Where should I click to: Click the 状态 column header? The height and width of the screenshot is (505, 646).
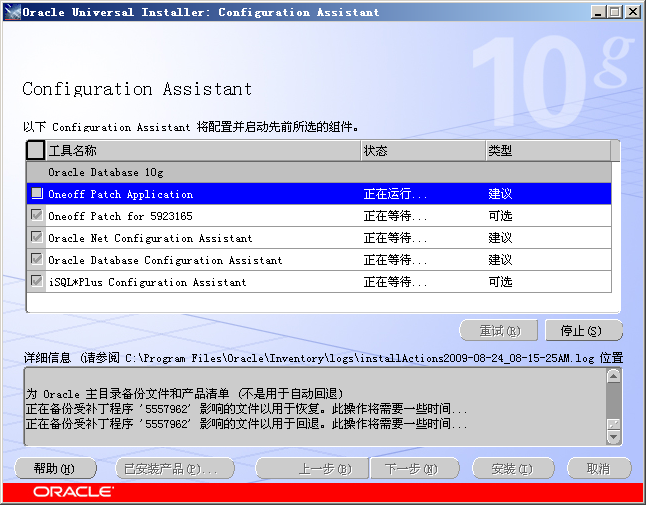pyautogui.click(x=424, y=150)
